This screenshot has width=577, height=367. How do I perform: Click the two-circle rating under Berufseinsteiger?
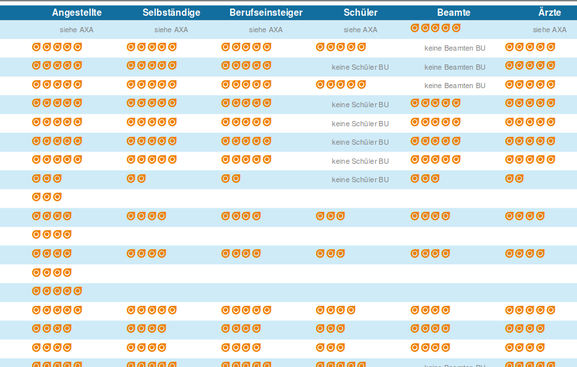231,179
